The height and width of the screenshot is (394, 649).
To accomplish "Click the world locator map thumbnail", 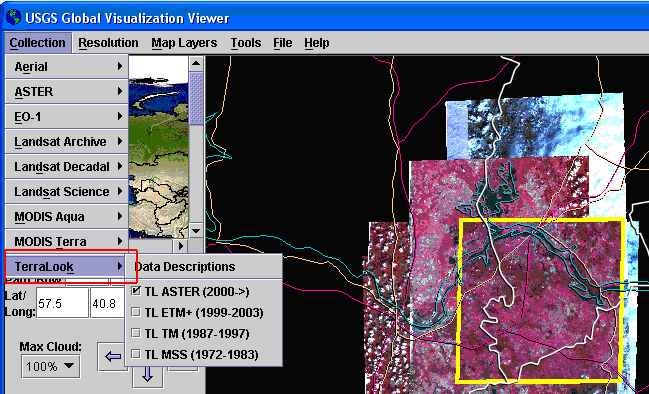I will (x=159, y=147).
